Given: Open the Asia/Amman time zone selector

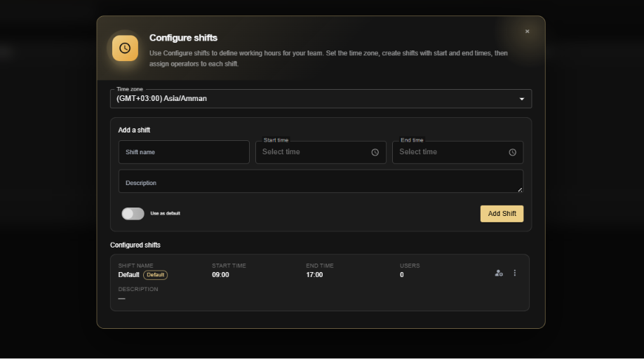Looking at the screenshot, I should click(321, 99).
